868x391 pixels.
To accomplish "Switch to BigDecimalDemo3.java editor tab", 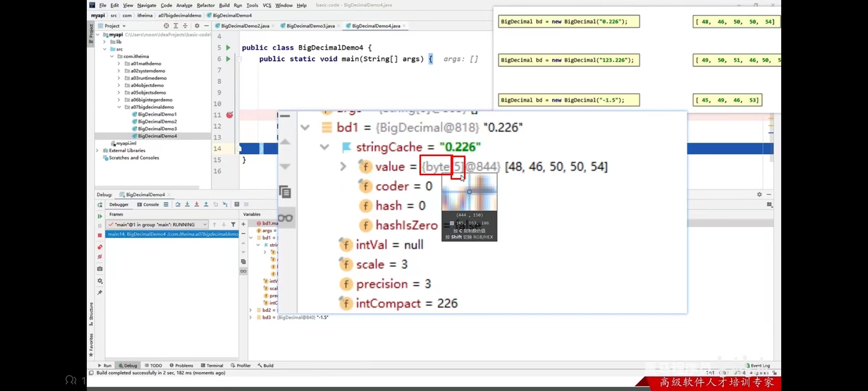I will tap(310, 26).
